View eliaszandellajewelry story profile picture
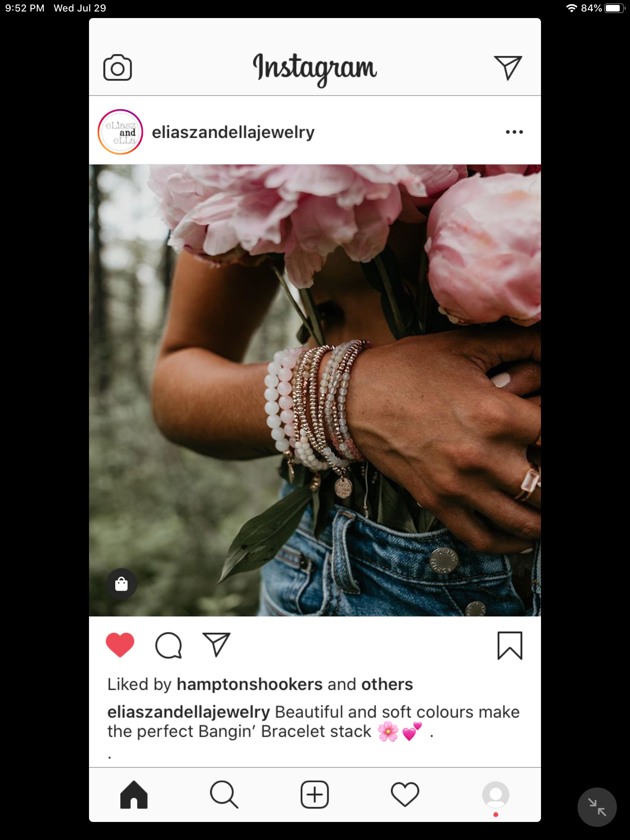 (120, 132)
